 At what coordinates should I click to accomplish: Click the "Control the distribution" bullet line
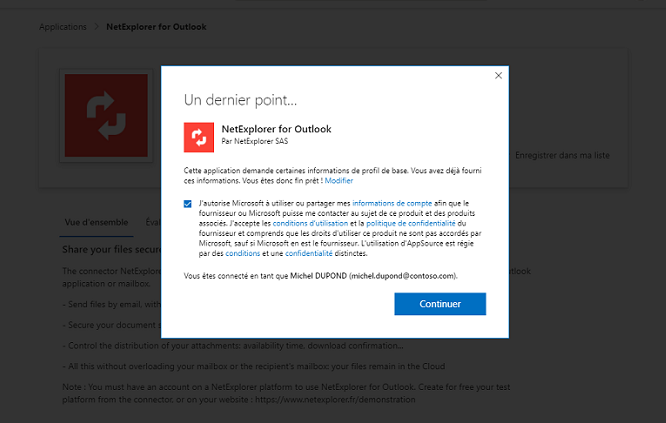233,346
